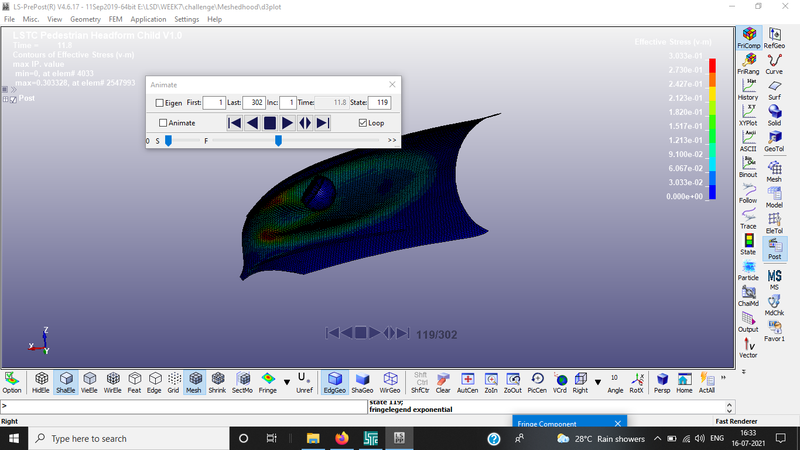Viewport: 800px width, 450px height.
Task: Expand the Right view dropdown arrow
Action: [x=598, y=383]
